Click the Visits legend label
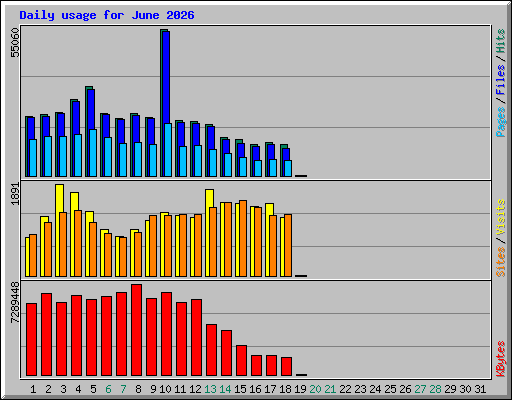 click(500, 217)
